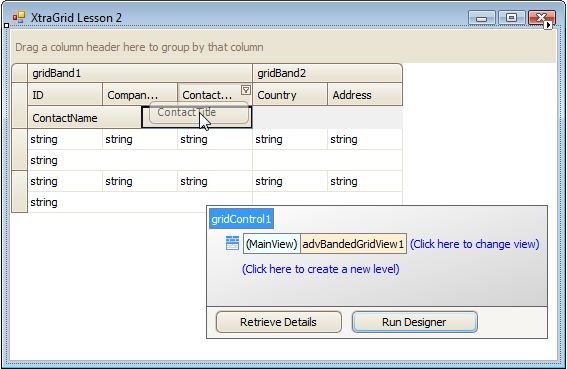Click the Compan... column header
Image resolution: width=567 pixels, height=369 pixels.
click(x=140, y=95)
